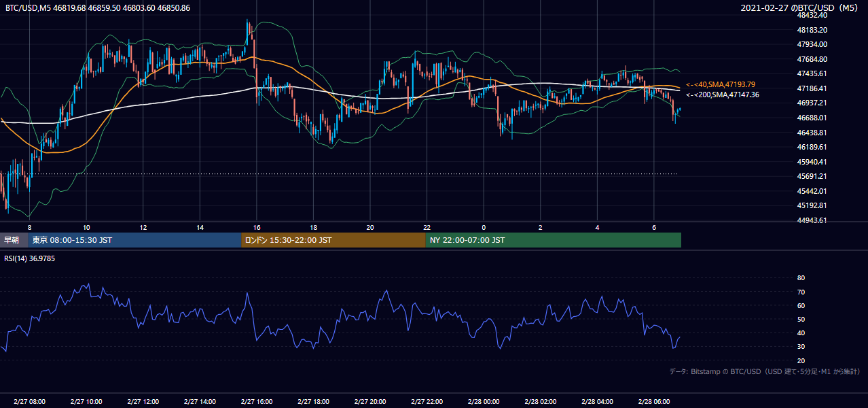Viewport: 868px width, 408px height.
Task: Click hour label 10 under price chart
Action: [x=86, y=227]
